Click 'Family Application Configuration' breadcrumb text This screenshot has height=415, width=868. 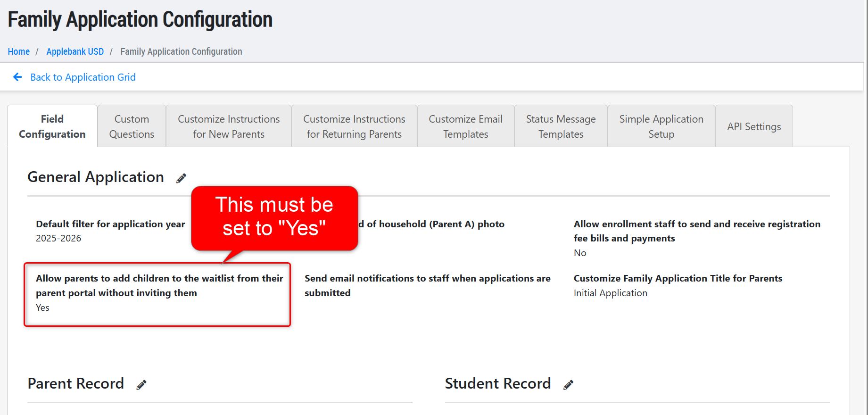pos(181,51)
